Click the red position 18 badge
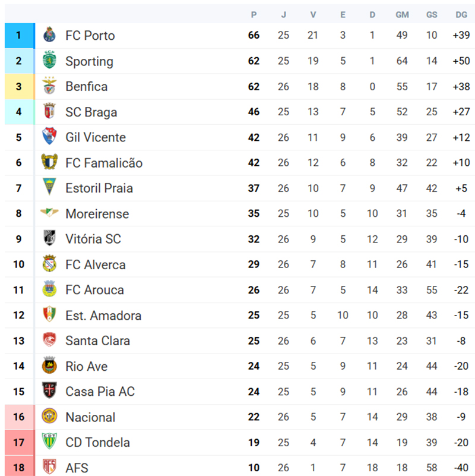The height and width of the screenshot is (476, 475). coord(19,467)
